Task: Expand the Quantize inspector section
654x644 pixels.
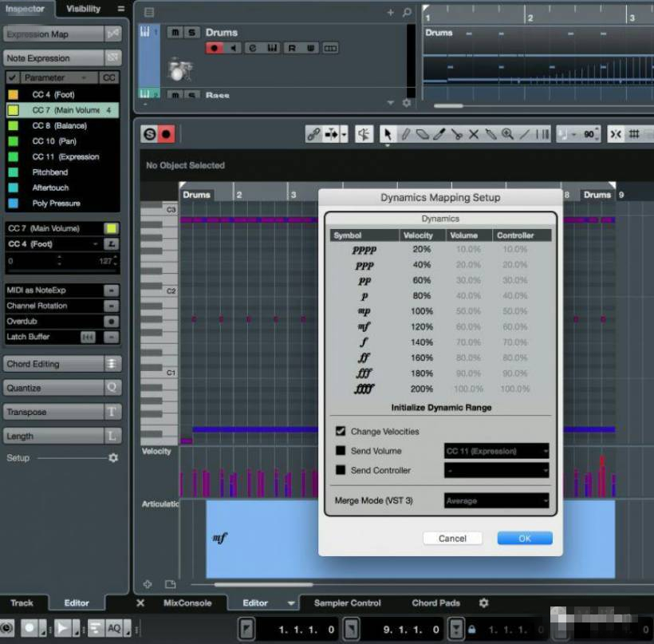Action: 54,388
